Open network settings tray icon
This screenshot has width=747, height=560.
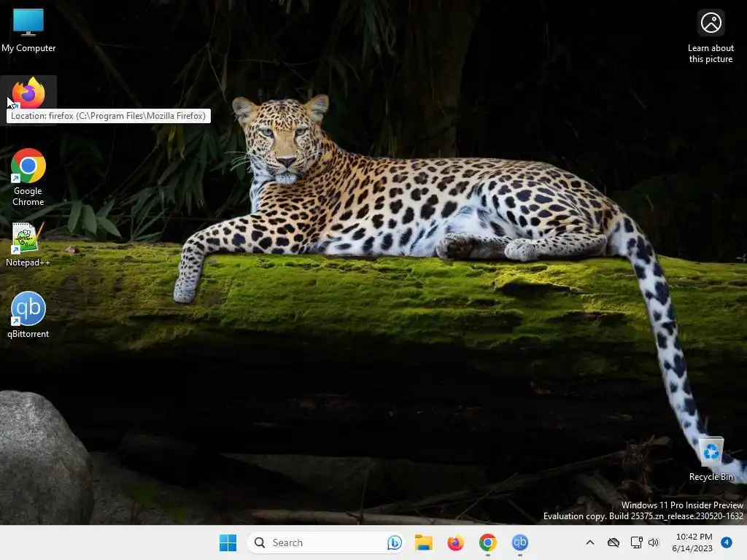636,542
